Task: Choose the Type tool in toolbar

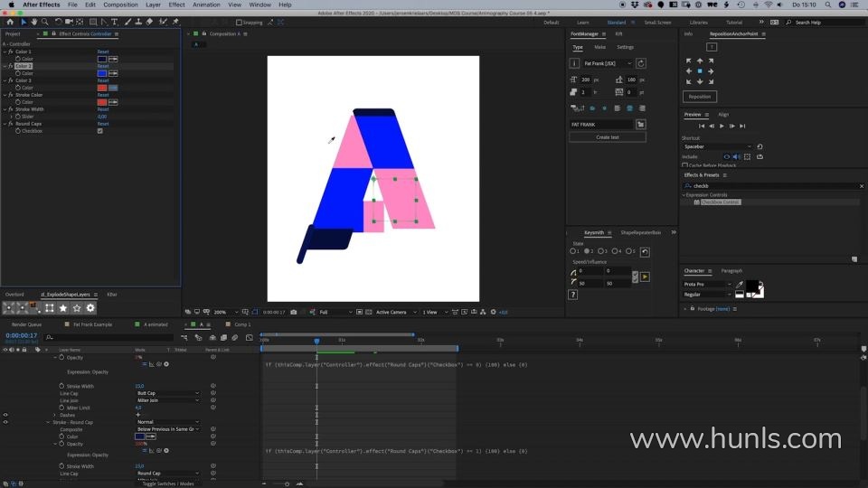Action: tap(114, 22)
